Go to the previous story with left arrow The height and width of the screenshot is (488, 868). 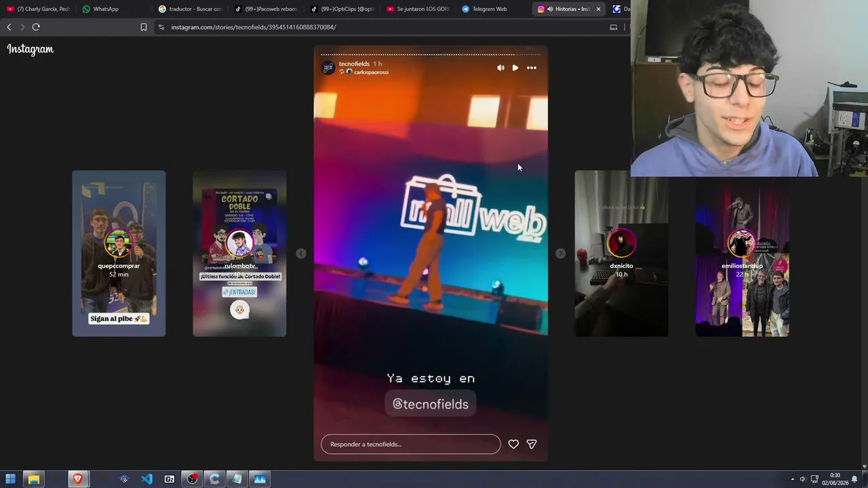pos(301,253)
